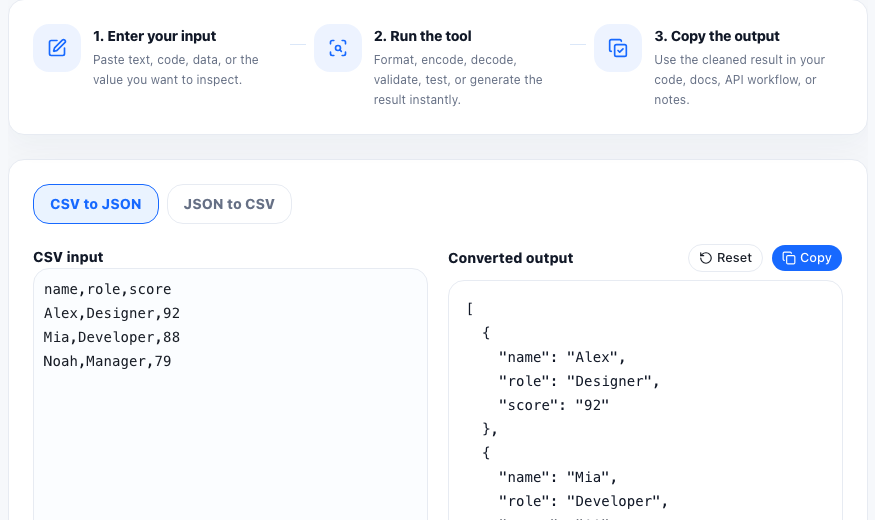Click the line "Alex,Designer,92" in CSV input
The width and height of the screenshot is (875, 520).
112,314
